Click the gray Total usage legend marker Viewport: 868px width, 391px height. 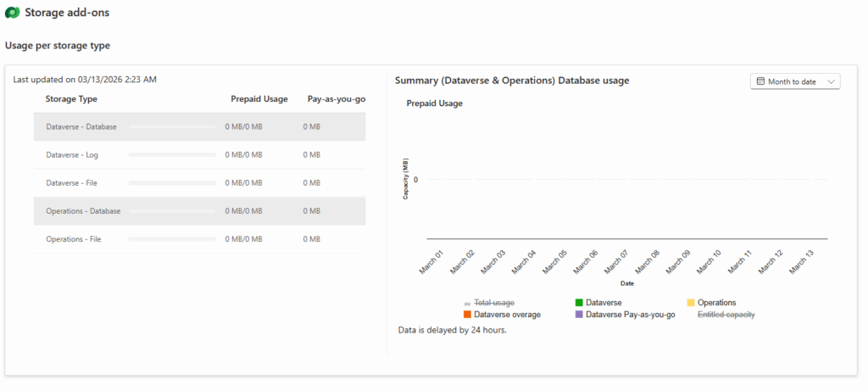point(467,303)
